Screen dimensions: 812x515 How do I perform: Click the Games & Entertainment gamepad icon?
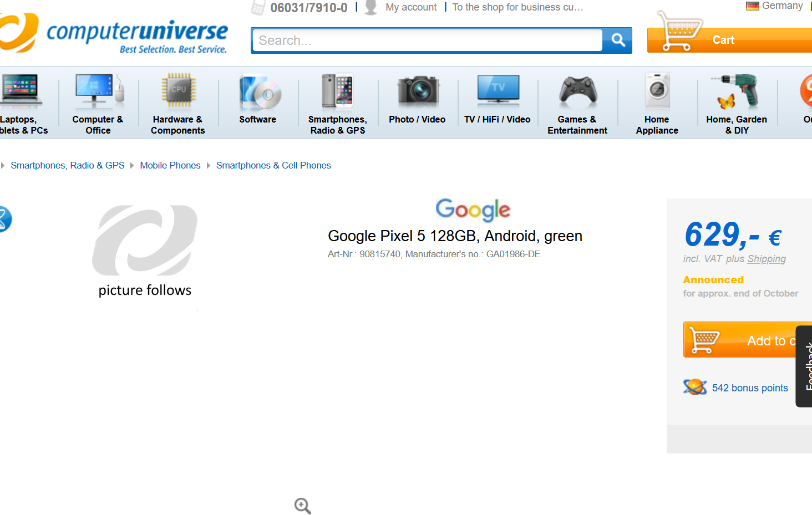point(578,91)
